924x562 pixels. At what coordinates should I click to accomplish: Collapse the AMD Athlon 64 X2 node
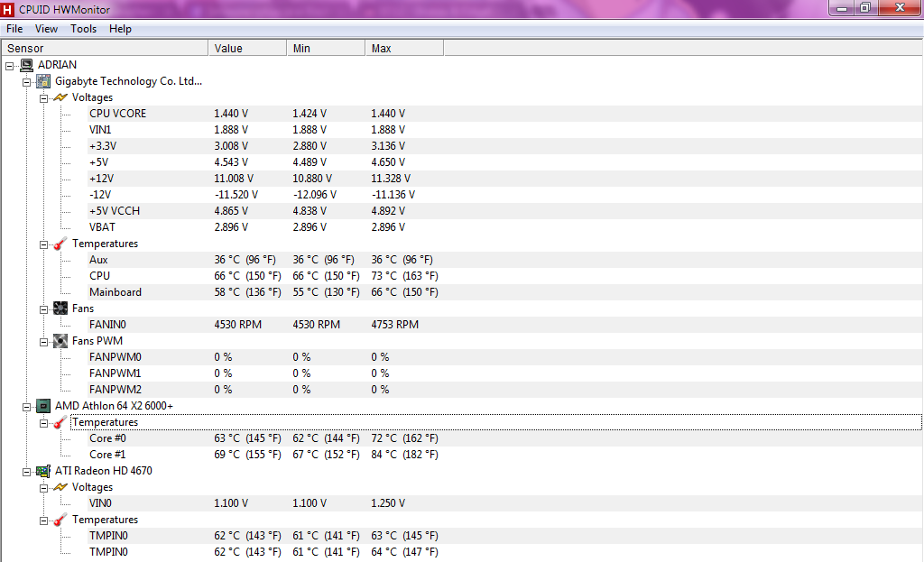[26, 407]
